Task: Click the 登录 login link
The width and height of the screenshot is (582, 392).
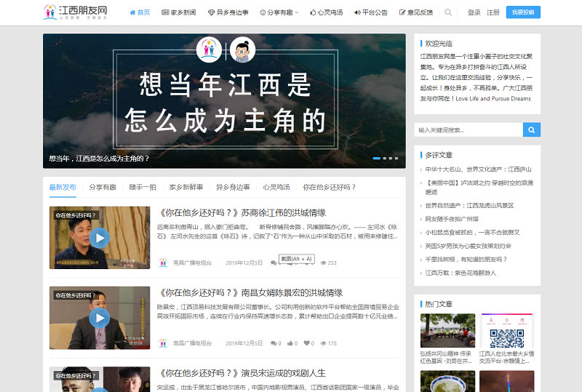Action: pyautogui.click(x=474, y=12)
